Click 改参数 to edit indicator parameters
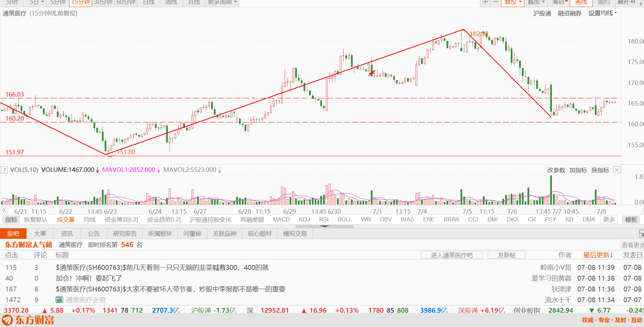 (x=556, y=170)
